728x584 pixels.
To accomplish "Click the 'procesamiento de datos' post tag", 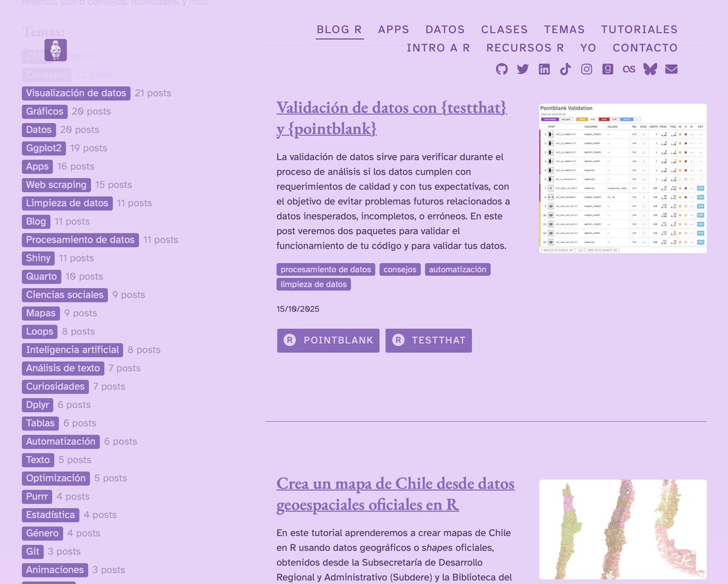I will (x=326, y=269).
